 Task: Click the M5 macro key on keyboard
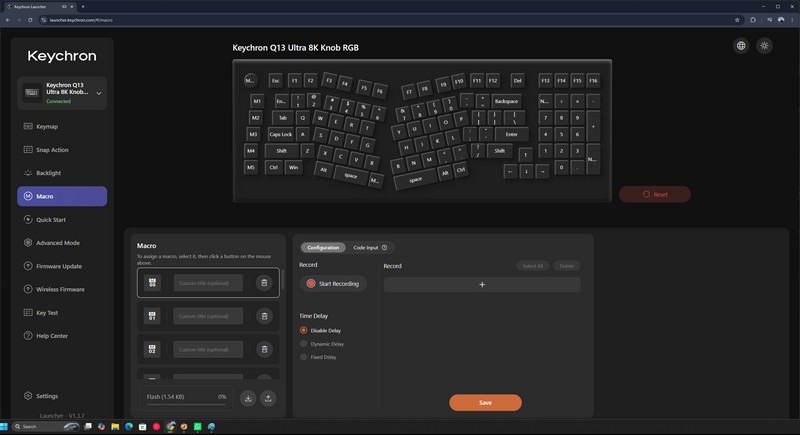click(251, 167)
